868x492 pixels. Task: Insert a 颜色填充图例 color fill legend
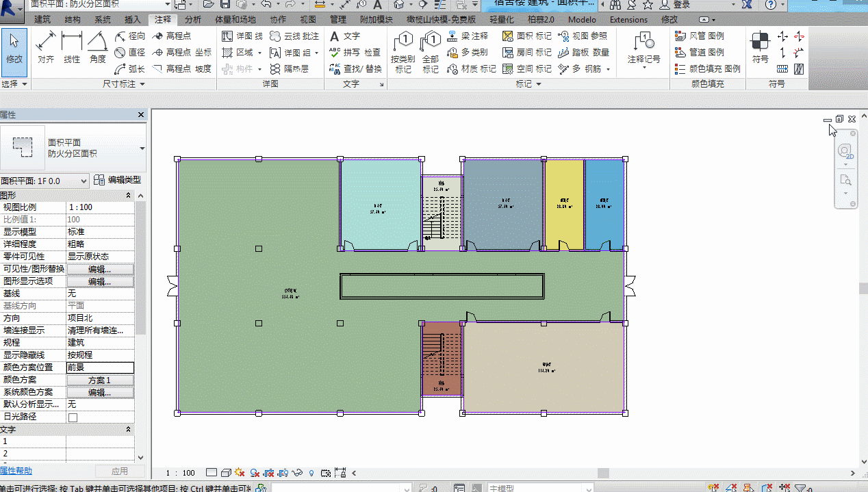708,68
